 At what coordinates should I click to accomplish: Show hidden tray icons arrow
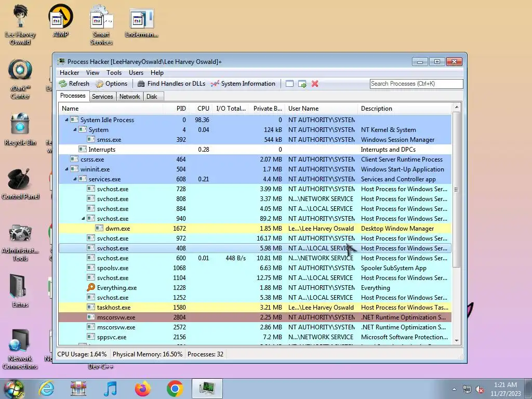[454, 389]
